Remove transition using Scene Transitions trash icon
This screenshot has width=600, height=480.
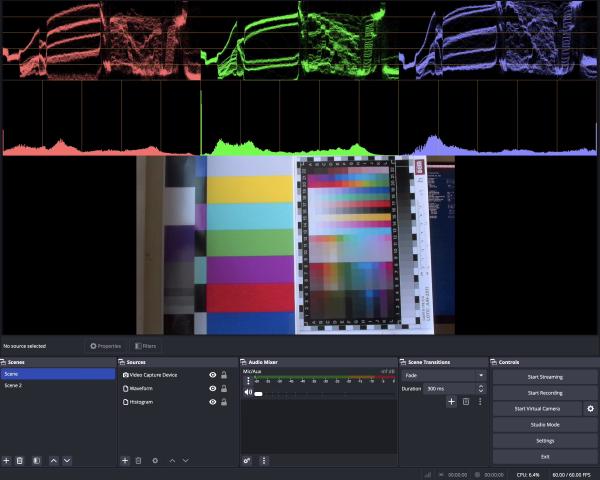[466, 402]
